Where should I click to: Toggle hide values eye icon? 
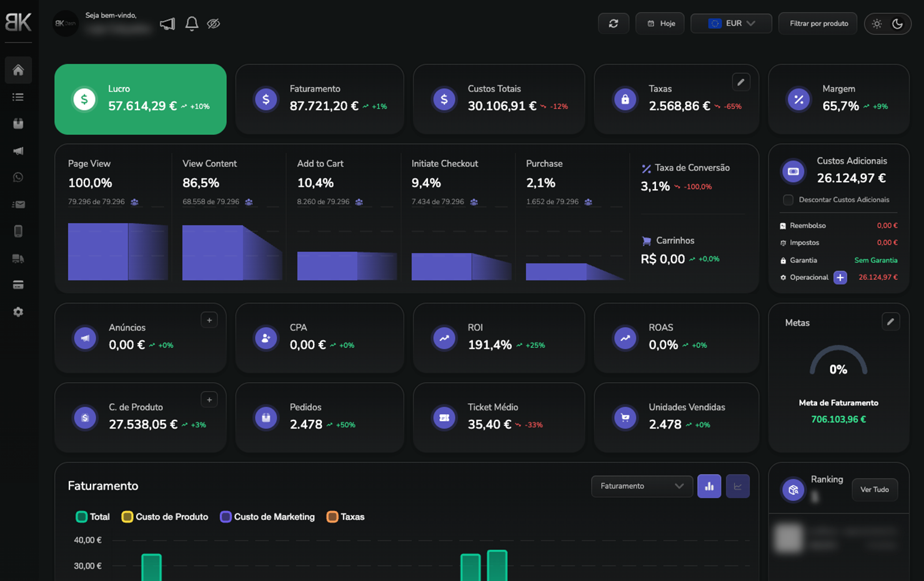point(214,24)
